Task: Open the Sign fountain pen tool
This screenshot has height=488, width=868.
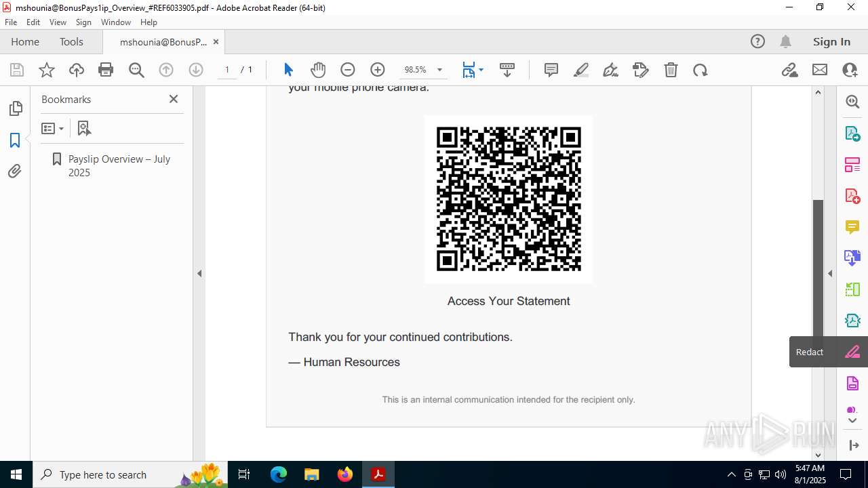Action: [x=611, y=70]
